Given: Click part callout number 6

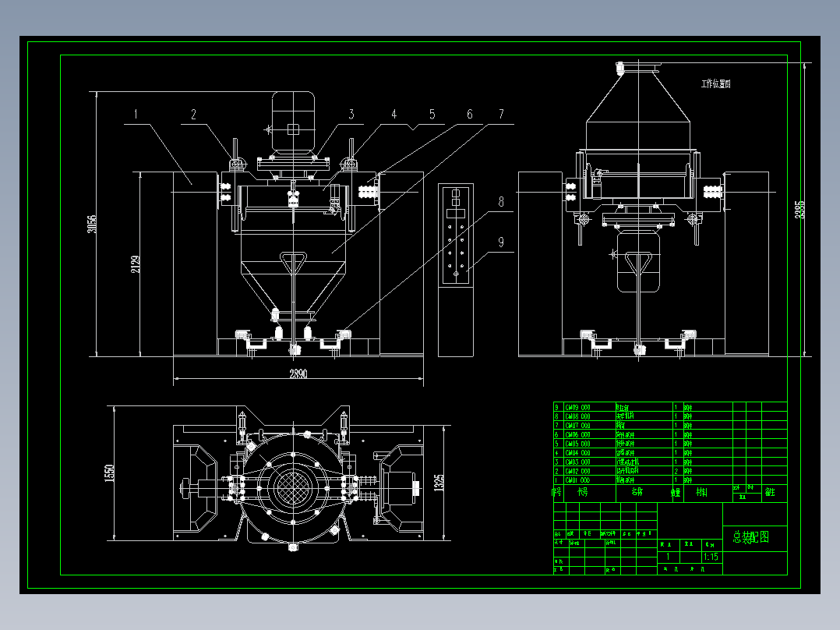Looking at the screenshot, I should click(470, 114).
